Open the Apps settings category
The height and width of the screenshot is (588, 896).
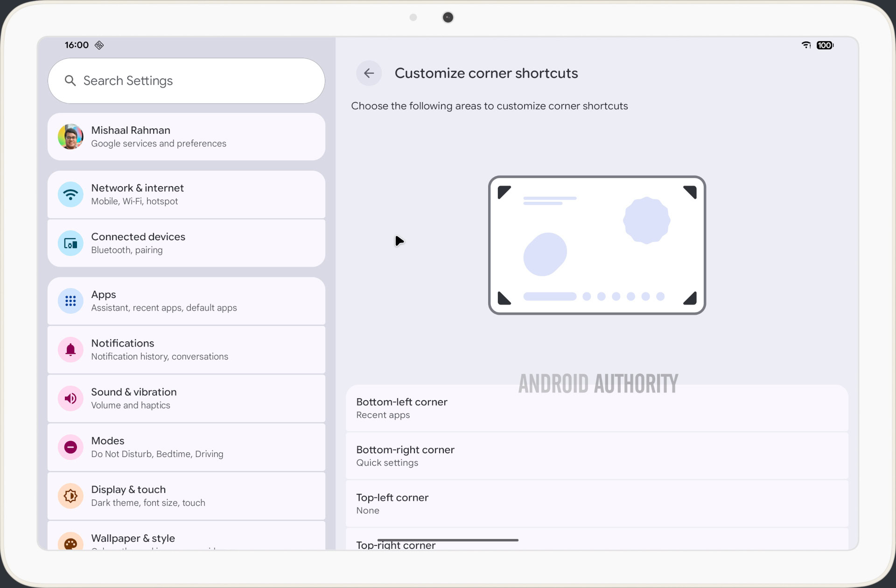click(x=187, y=301)
